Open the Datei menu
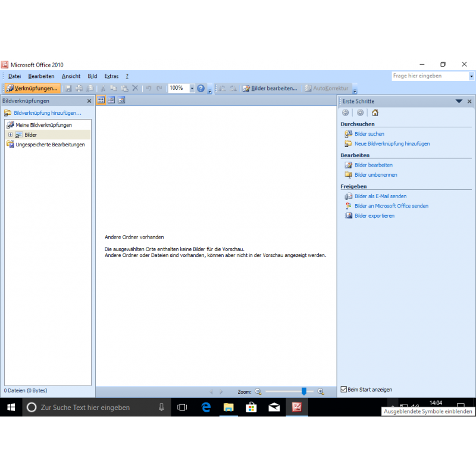 click(x=15, y=76)
